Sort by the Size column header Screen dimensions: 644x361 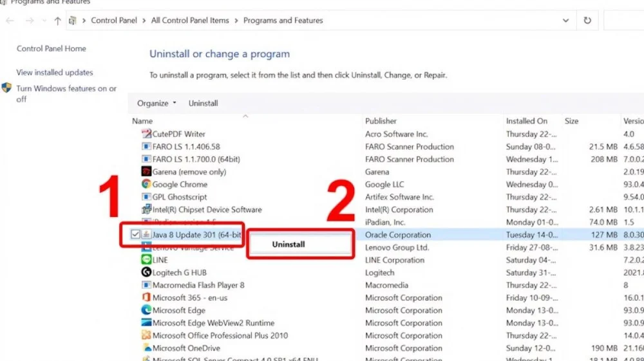[571, 121]
